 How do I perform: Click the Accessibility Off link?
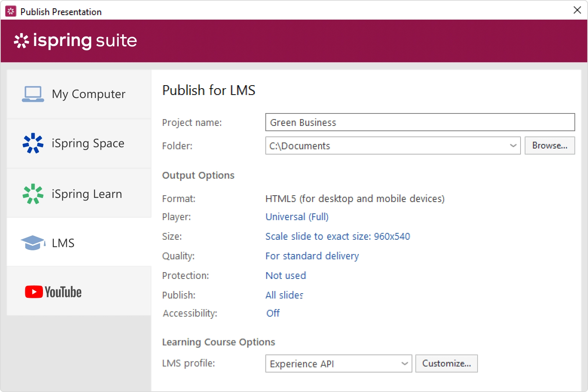pyautogui.click(x=273, y=313)
